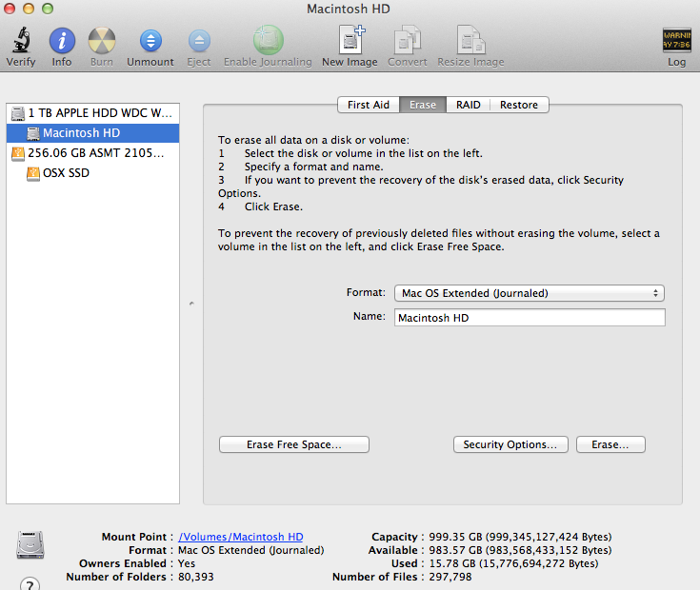700x590 pixels.
Task: Click the Owners Enabled value Yes
Action: click(187, 563)
